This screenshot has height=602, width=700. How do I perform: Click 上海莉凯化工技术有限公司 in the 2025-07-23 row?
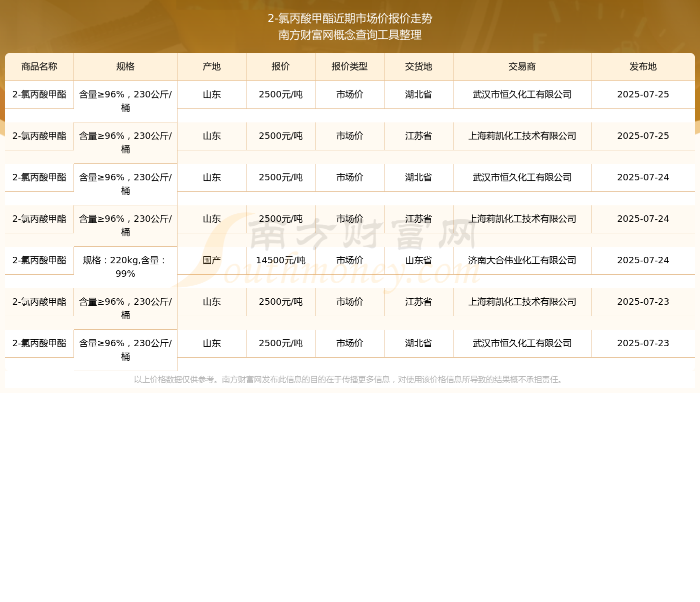[522, 302]
